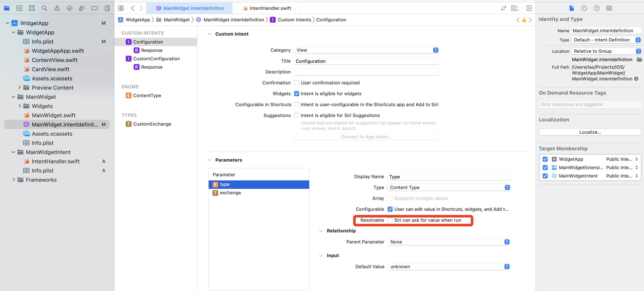Show the fourth inspector tab icon
This screenshot has height=291, width=644.
click(x=609, y=8)
